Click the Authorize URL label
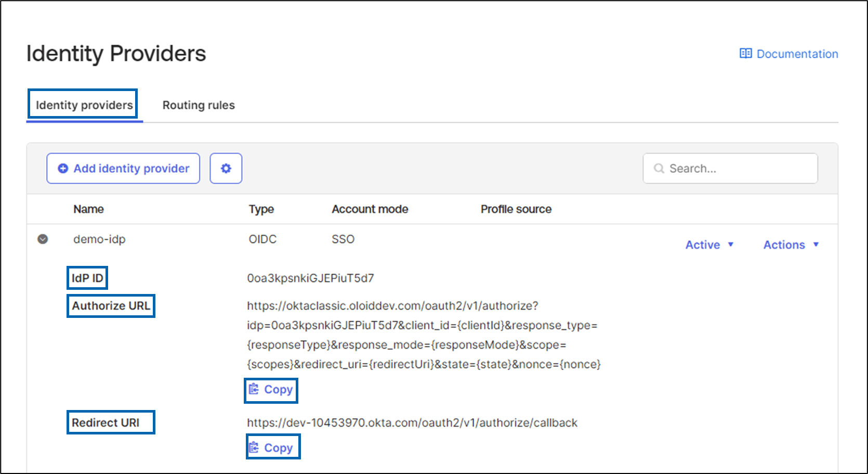This screenshot has height=474, width=868. point(111,305)
